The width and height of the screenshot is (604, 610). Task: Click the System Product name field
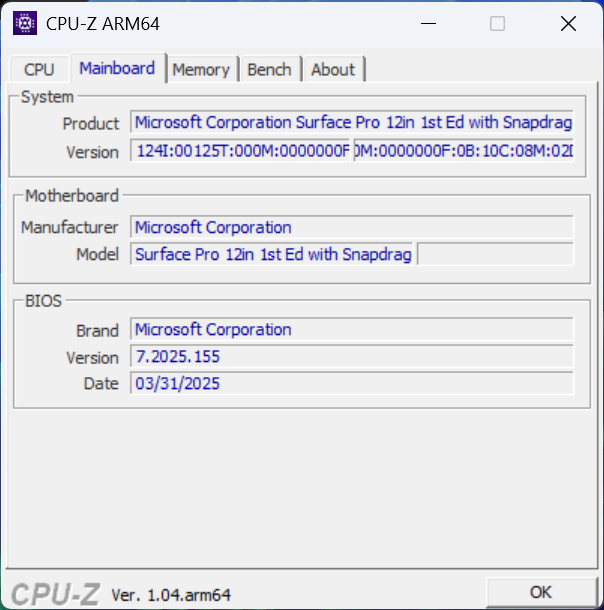pos(352,123)
